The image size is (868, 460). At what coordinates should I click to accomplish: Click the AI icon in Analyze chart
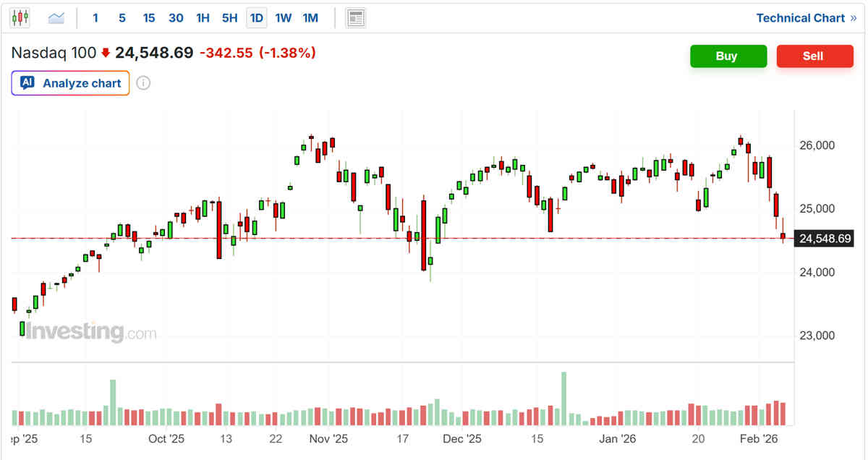(x=27, y=83)
